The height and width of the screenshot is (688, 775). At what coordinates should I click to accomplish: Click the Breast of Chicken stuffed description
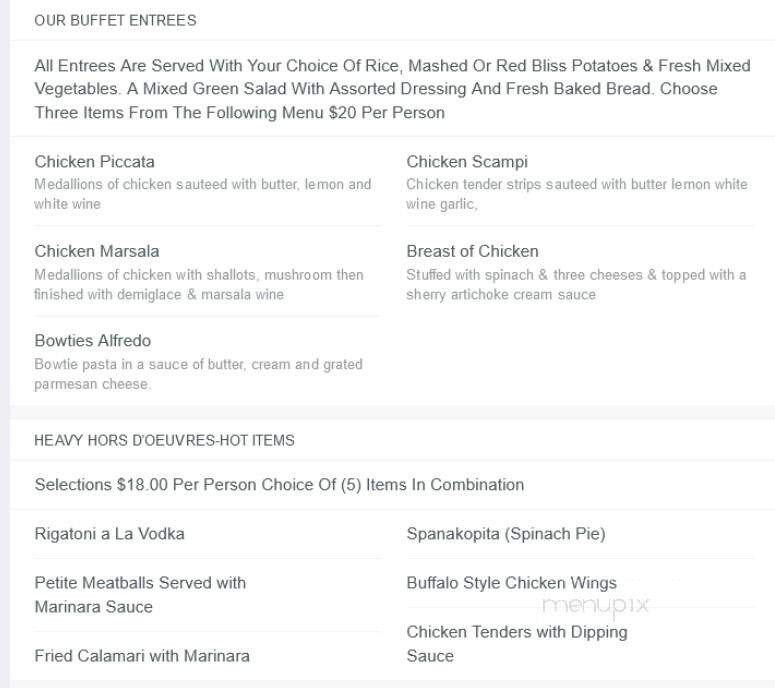[x=576, y=284]
